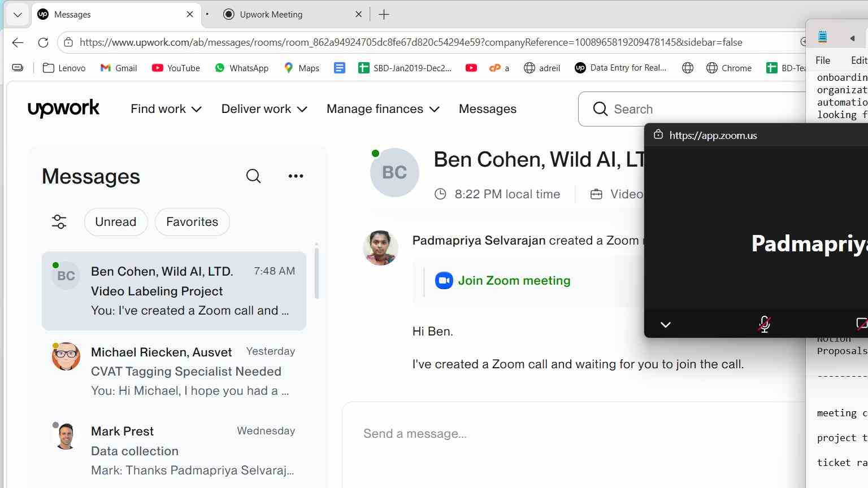868x488 pixels.
Task: Expand the Deliver work menu
Action: click(264, 109)
